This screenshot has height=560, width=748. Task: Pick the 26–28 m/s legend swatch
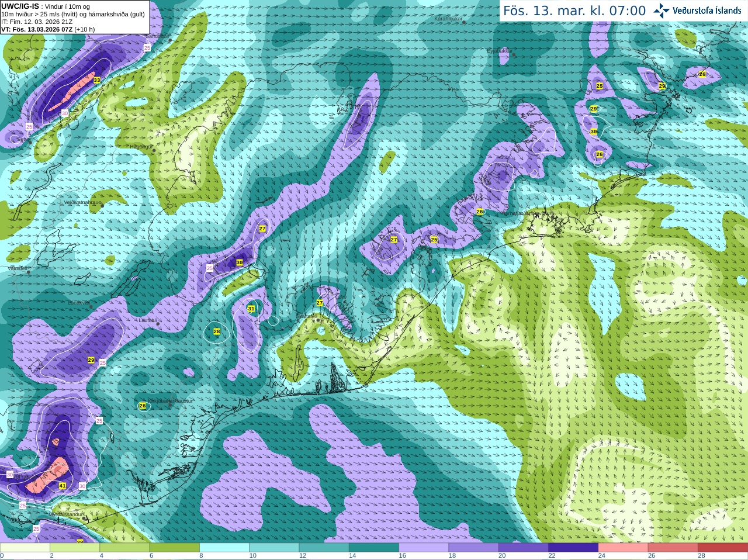tap(673, 548)
